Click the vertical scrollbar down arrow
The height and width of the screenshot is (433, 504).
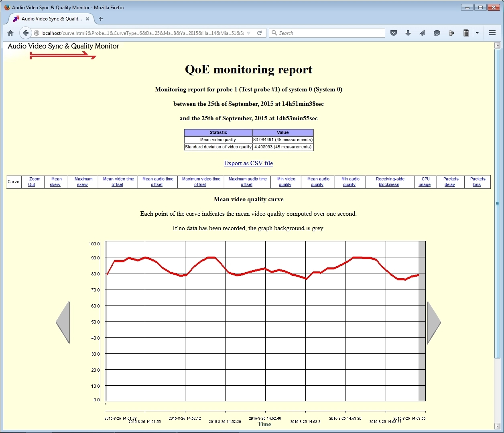point(498,426)
